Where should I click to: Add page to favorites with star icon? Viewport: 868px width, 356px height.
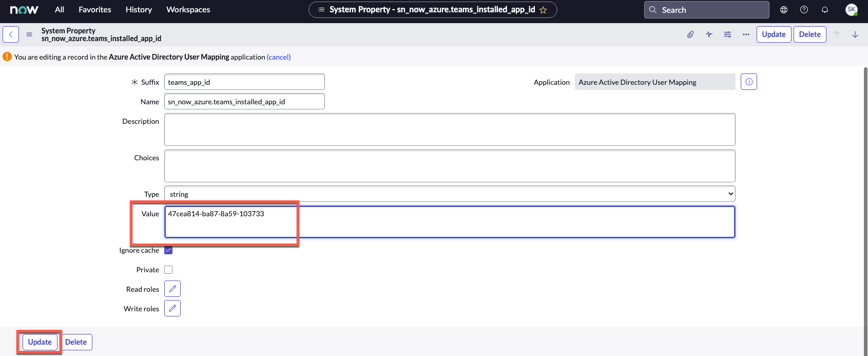543,10
